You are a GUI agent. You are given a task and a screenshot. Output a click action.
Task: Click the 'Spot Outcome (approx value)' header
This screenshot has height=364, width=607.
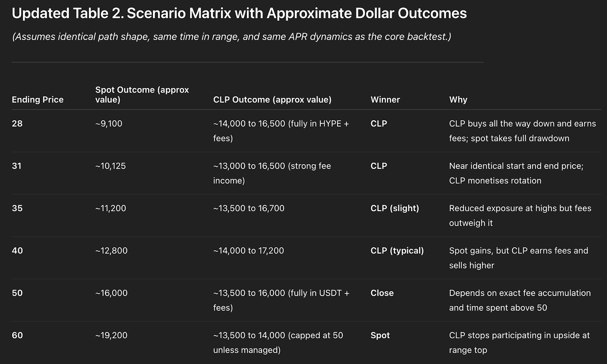click(142, 95)
